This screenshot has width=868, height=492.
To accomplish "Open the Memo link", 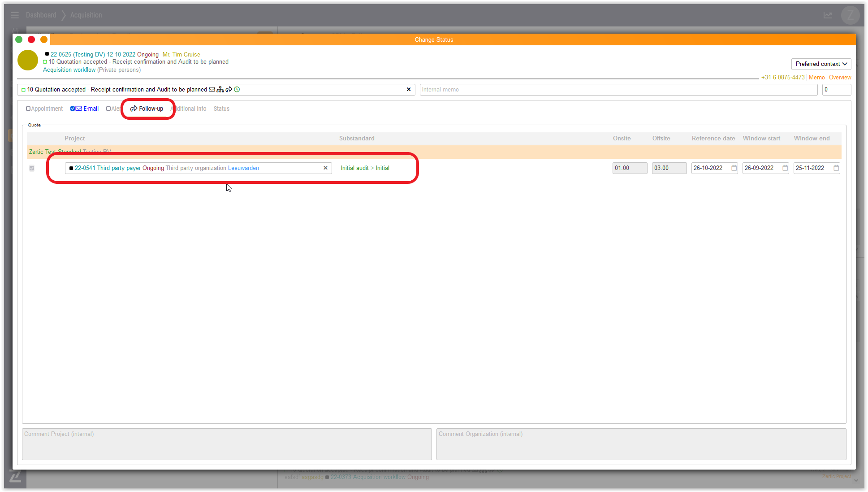I will (816, 77).
